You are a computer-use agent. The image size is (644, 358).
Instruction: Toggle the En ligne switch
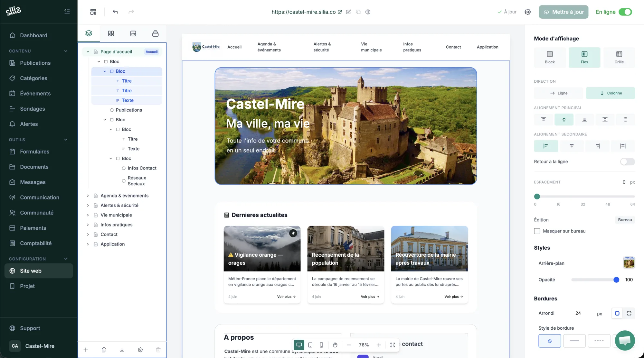[x=625, y=12]
